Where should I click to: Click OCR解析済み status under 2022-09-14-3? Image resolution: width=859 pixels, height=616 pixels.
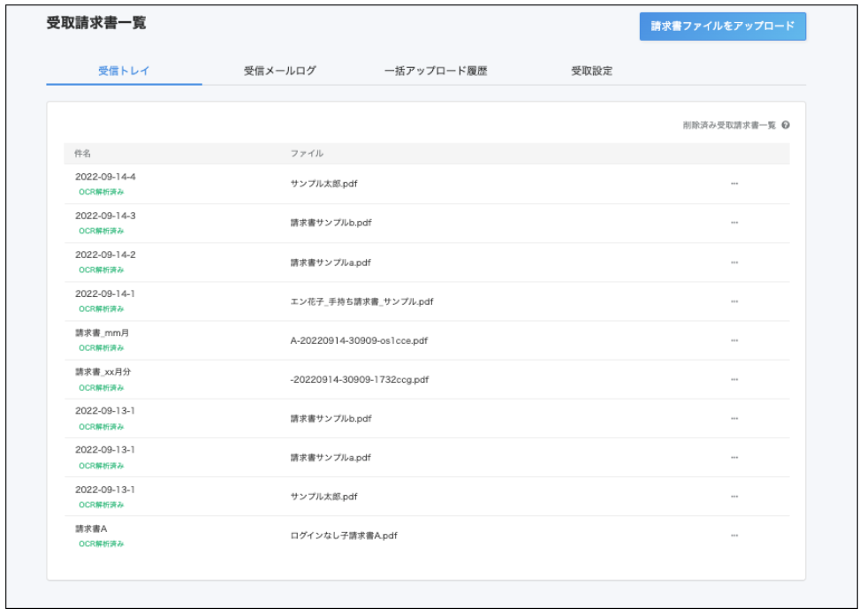point(102,231)
